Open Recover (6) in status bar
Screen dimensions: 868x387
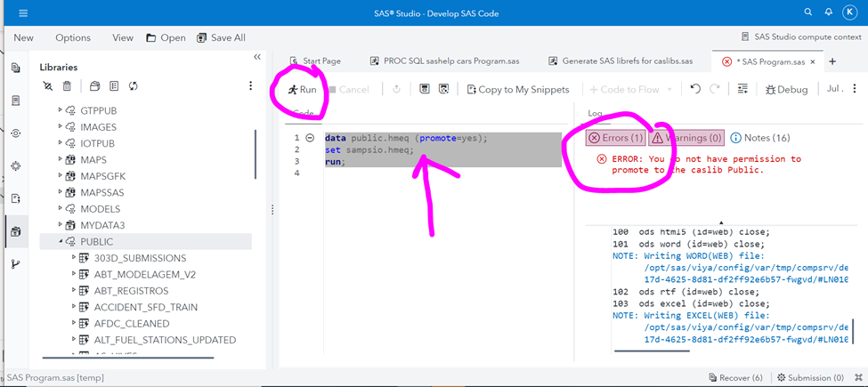pos(735,377)
